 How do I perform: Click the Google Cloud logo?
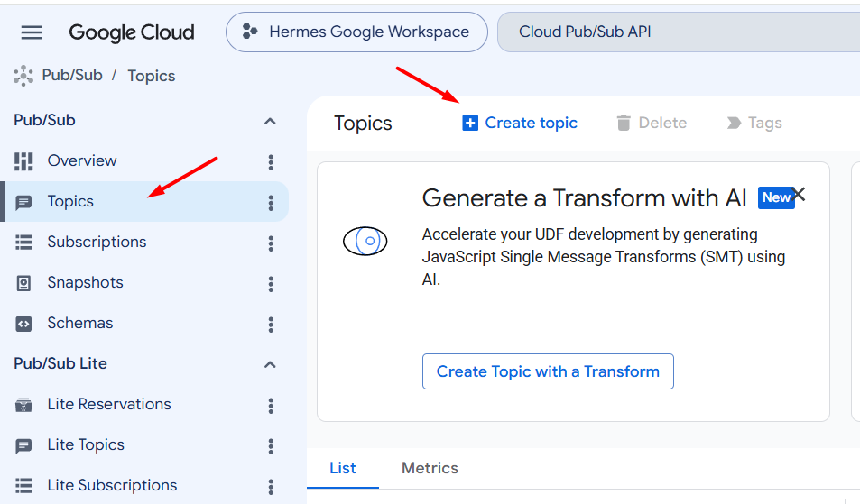tap(132, 32)
